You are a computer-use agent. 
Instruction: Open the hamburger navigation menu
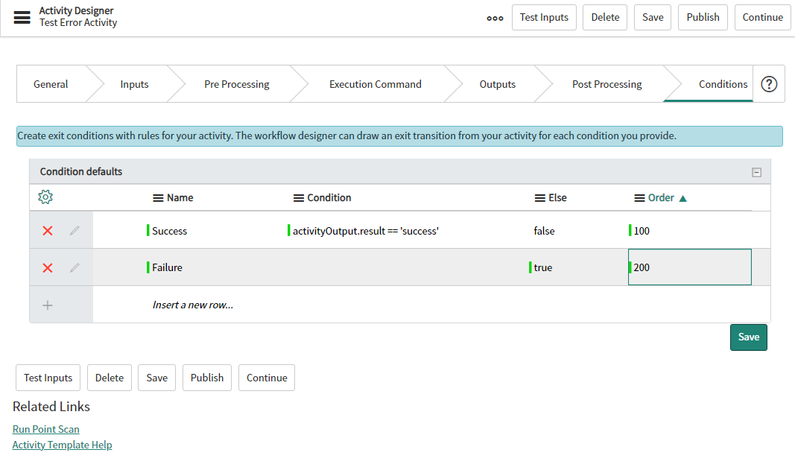click(22, 17)
